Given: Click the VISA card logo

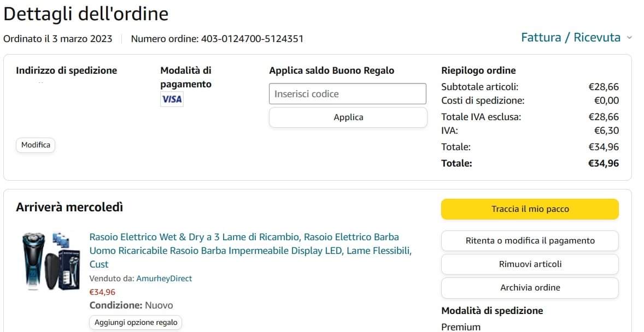Looking at the screenshot, I should click(x=172, y=99).
